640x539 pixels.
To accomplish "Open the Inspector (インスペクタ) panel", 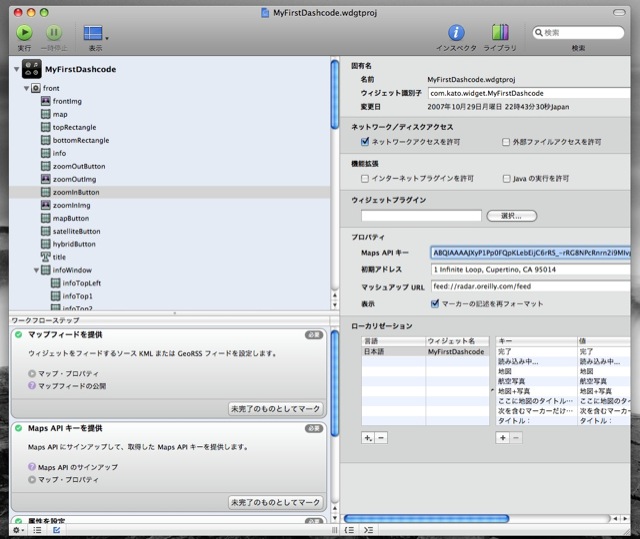I will pyautogui.click(x=456, y=33).
